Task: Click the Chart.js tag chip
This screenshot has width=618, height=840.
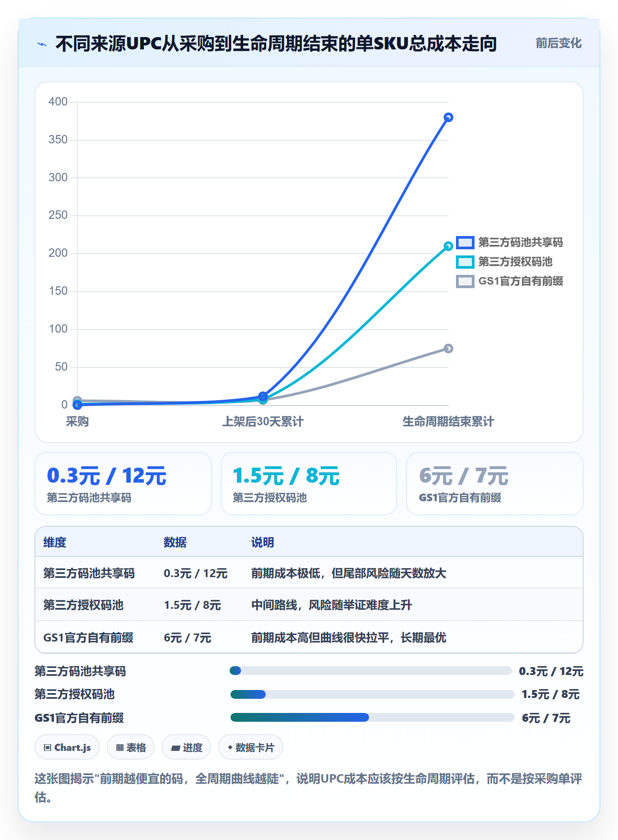Action: 67,747
